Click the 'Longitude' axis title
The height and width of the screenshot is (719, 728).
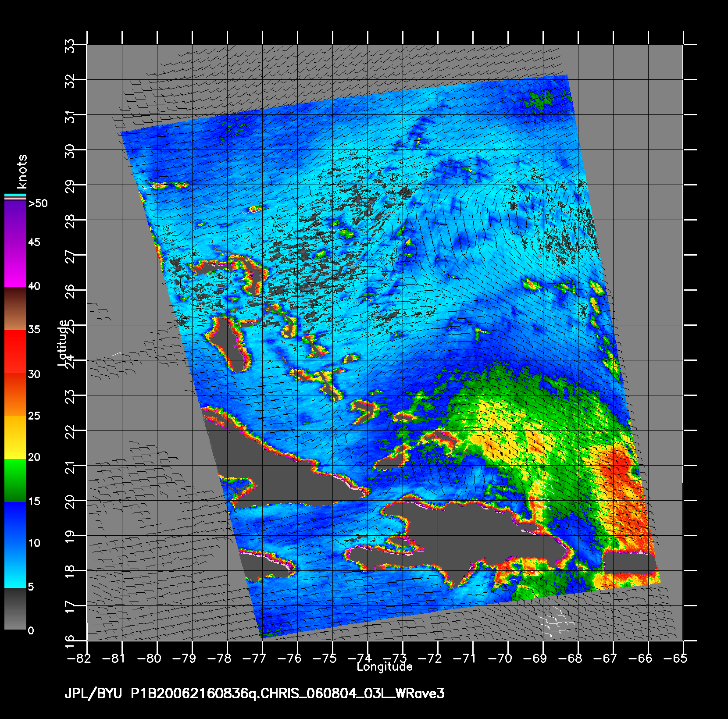pyautogui.click(x=385, y=667)
